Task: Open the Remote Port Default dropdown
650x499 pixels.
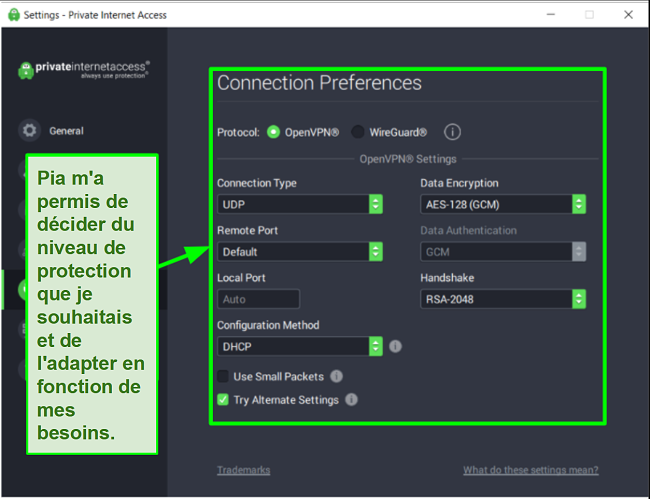Action: click(x=300, y=252)
